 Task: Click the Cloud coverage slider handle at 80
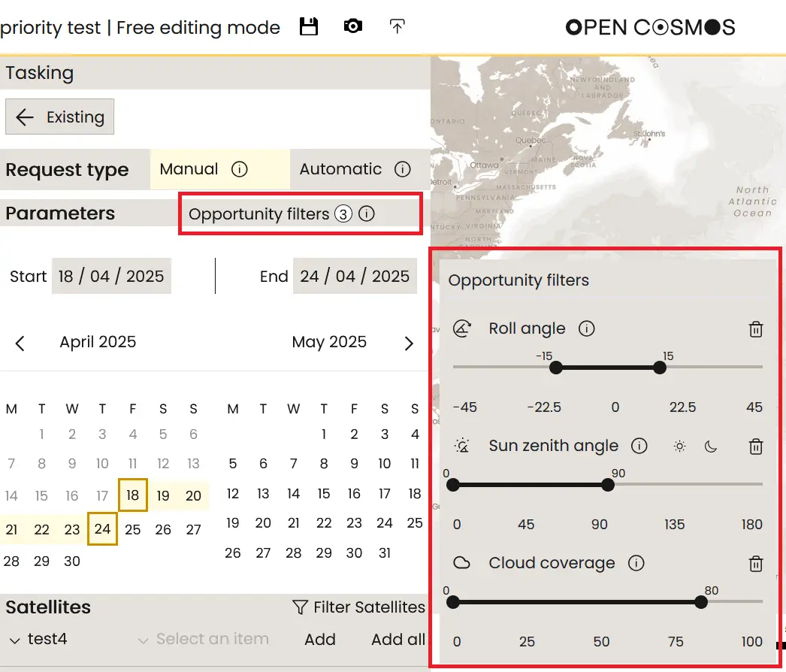point(701,602)
